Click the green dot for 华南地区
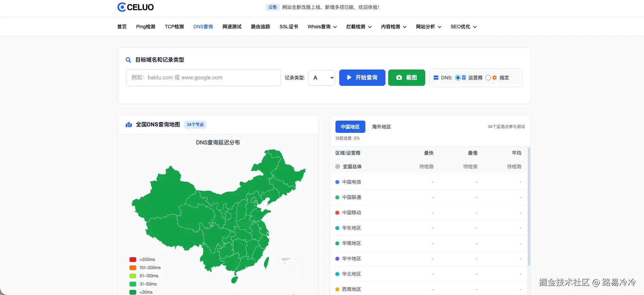Image resolution: width=644 pixels, height=295 pixels. coord(337,243)
